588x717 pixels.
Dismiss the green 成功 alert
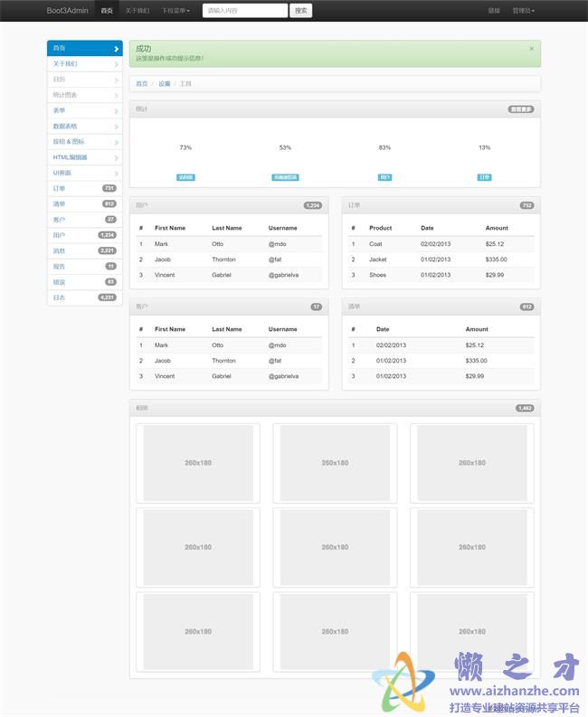(x=531, y=49)
